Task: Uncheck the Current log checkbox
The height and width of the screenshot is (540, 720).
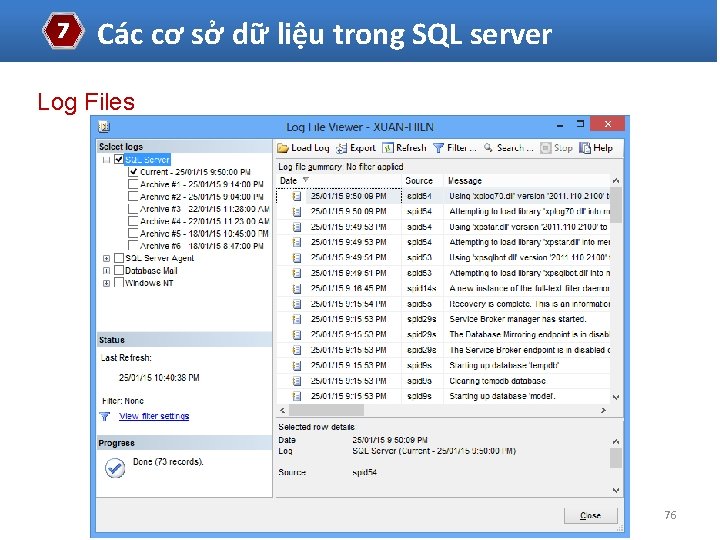Action: [133, 172]
